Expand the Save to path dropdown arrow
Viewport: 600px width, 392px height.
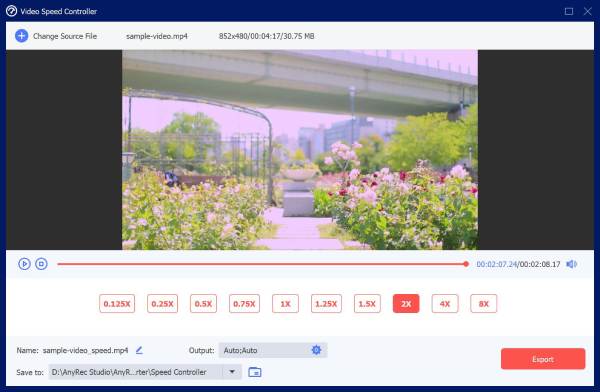pos(232,372)
